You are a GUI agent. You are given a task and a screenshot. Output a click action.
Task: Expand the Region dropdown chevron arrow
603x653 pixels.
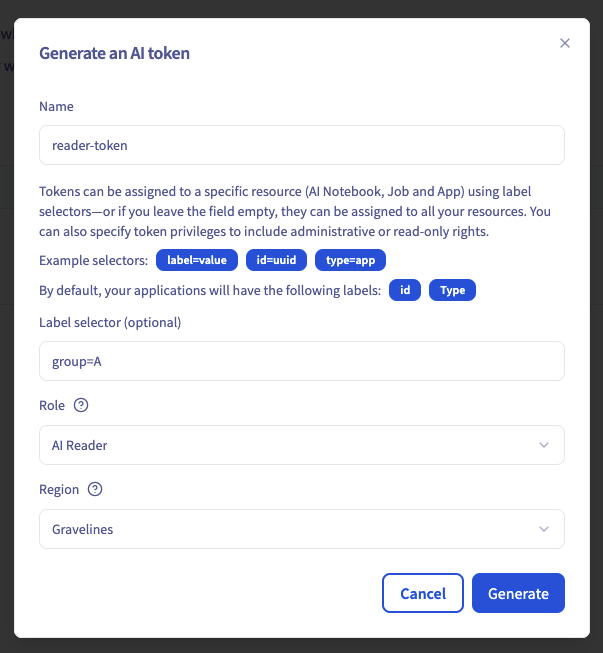click(544, 529)
